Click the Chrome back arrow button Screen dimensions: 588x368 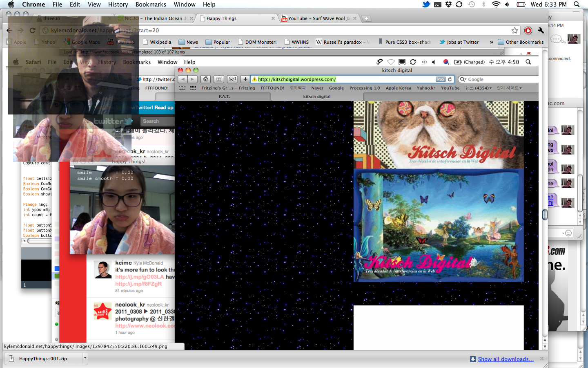click(9, 30)
